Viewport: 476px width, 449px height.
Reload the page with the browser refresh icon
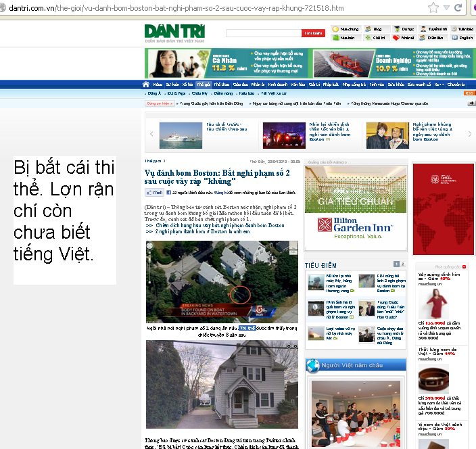(458, 7)
